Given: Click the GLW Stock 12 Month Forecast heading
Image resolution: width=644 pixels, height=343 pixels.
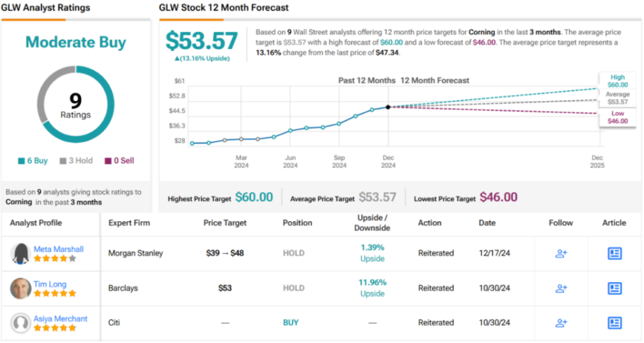Looking at the screenshot, I should tap(224, 8).
